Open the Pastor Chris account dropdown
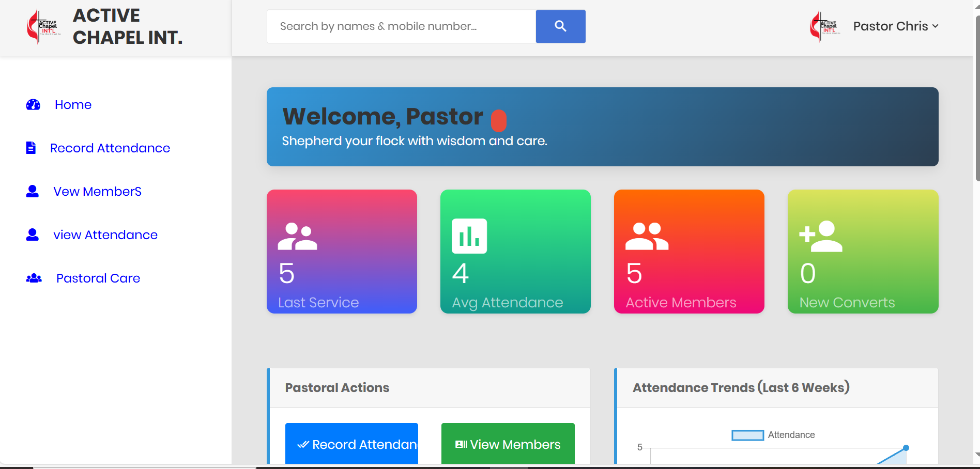Screen dimensions: 980x469 [x=890, y=26]
